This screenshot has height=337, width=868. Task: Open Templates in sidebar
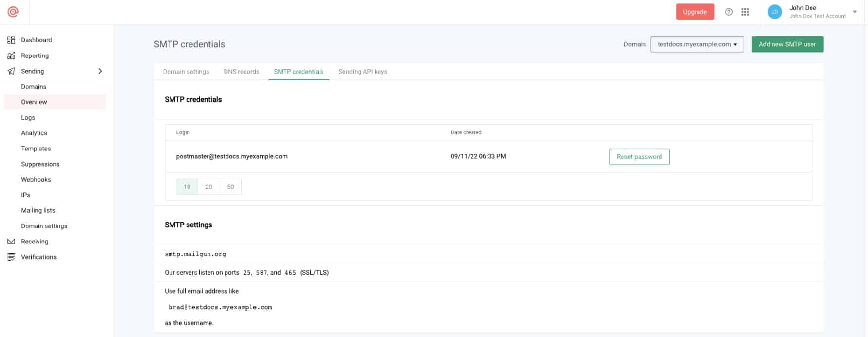(36, 149)
